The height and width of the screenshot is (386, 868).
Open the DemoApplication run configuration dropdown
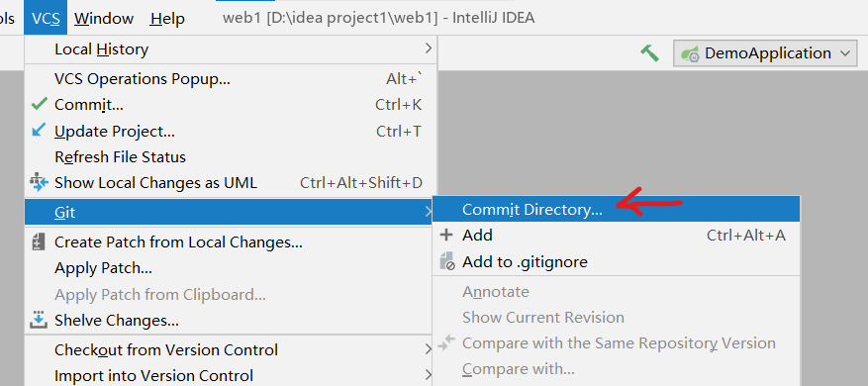click(x=765, y=53)
